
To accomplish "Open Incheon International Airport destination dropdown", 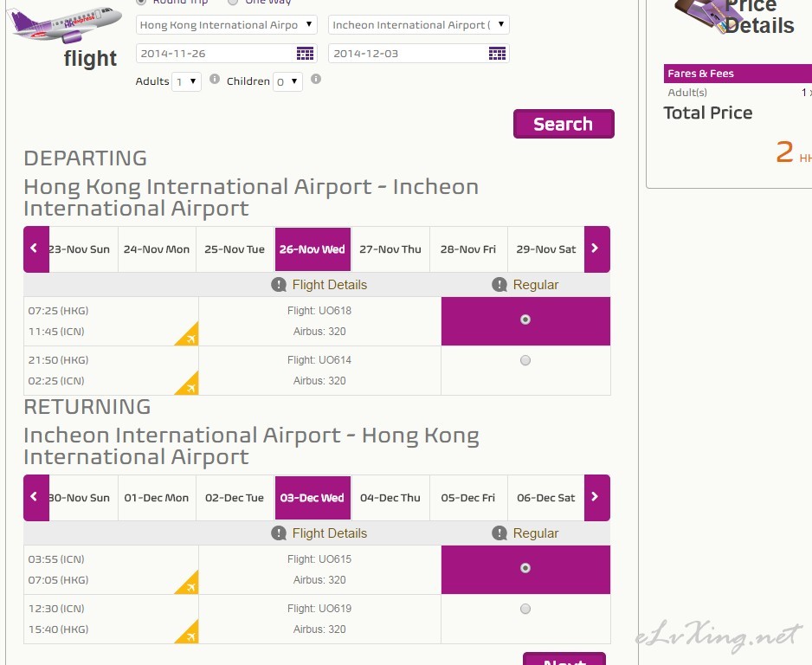I will point(419,25).
